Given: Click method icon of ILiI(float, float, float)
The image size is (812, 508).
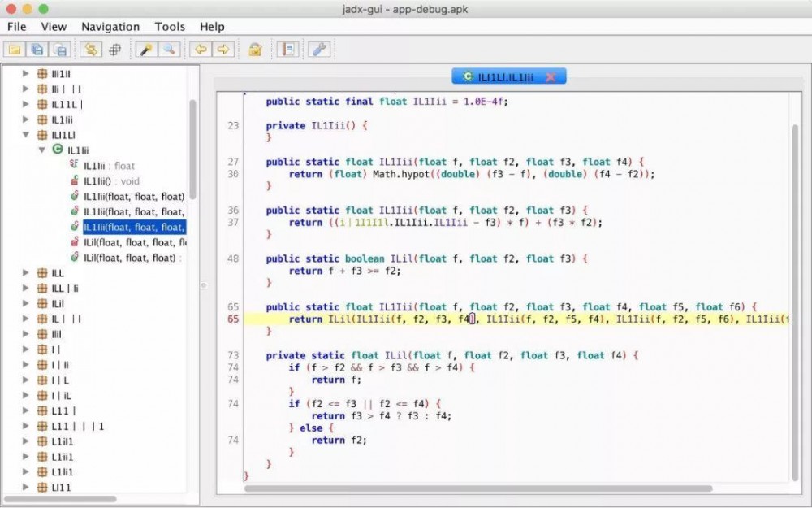Looking at the screenshot, I should point(74,258).
